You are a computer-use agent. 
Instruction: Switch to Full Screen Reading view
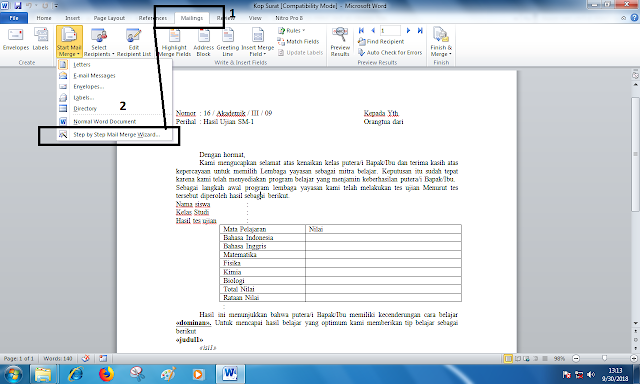point(518,358)
